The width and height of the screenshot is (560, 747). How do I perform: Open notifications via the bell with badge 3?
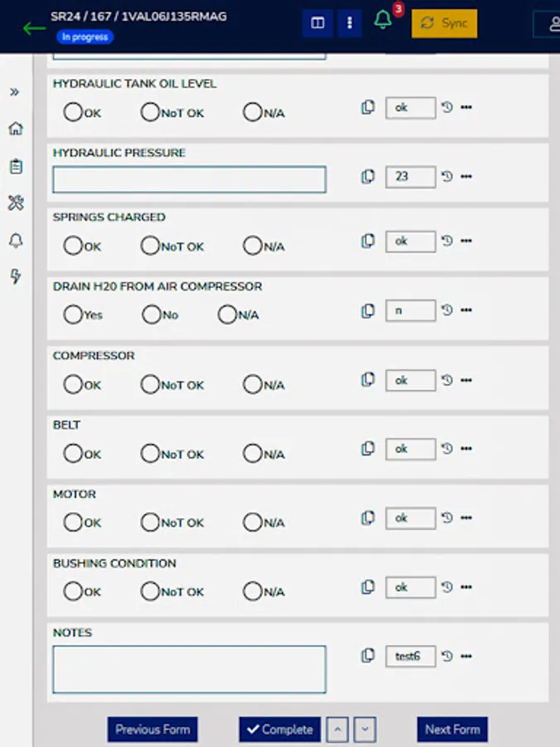[x=382, y=22]
